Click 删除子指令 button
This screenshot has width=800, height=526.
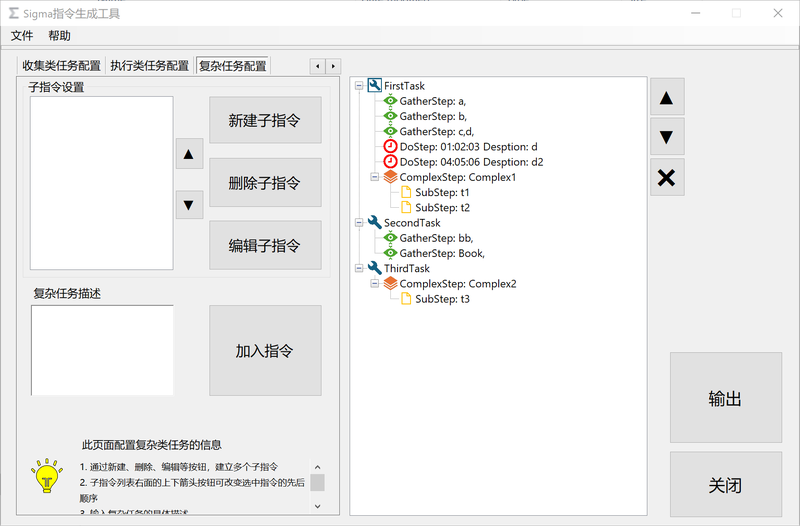click(x=265, y=183)
